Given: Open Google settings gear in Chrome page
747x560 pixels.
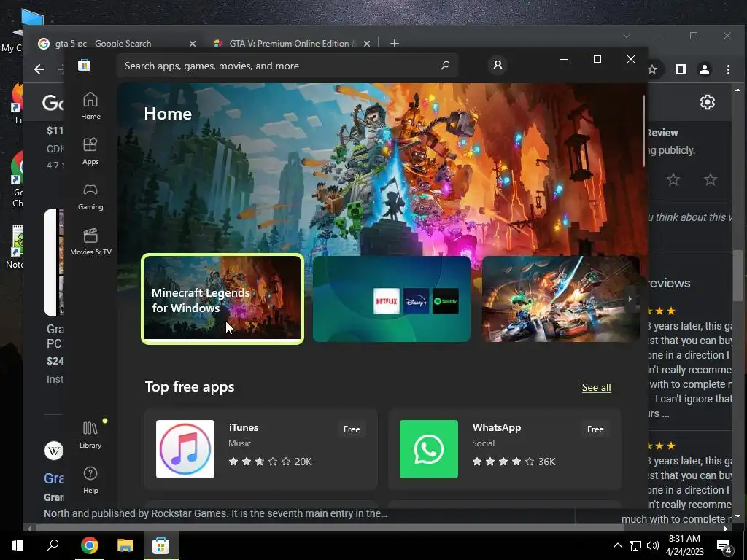Looking at the screenshot, I should pyautogui.click(x=708, y=102).
